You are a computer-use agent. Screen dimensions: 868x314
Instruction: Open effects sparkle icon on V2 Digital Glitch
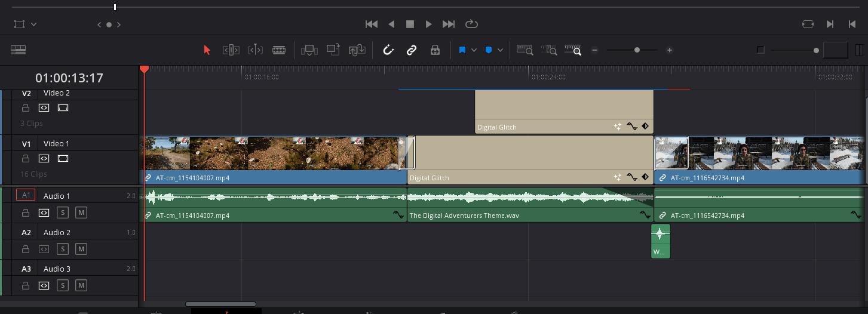click(x=618, y=127)
